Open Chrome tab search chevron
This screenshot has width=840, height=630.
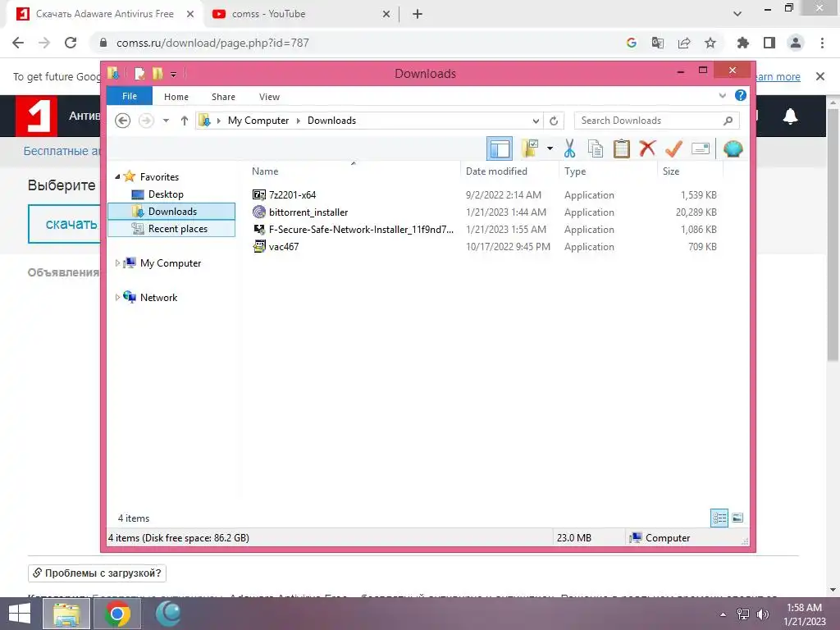point(737,14)
